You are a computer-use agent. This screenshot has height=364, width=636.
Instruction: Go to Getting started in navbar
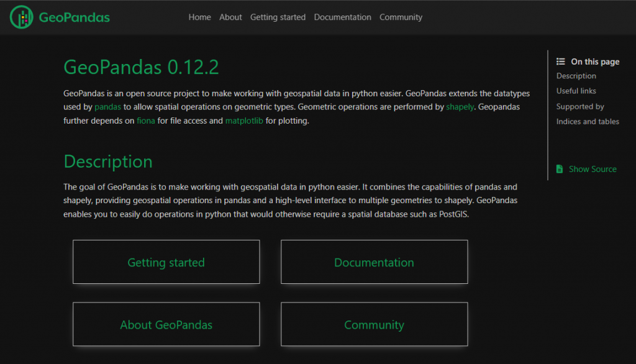click(278, 17)
